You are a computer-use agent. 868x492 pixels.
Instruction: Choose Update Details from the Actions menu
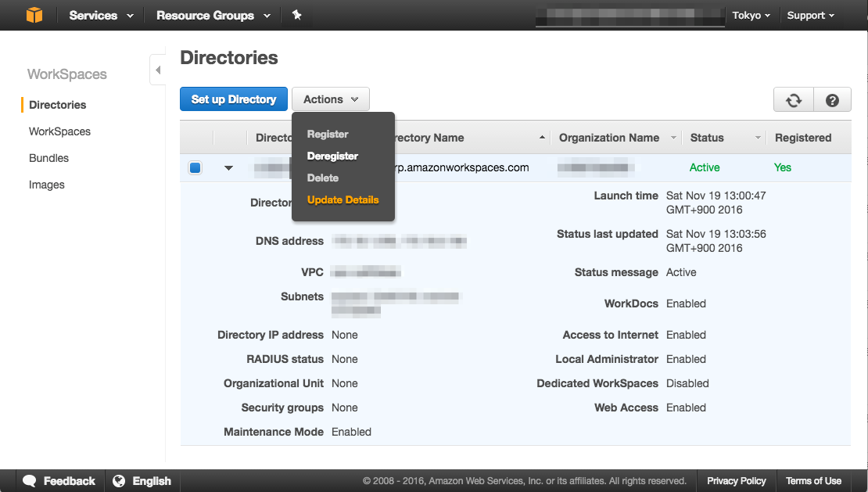click(343, 199)
